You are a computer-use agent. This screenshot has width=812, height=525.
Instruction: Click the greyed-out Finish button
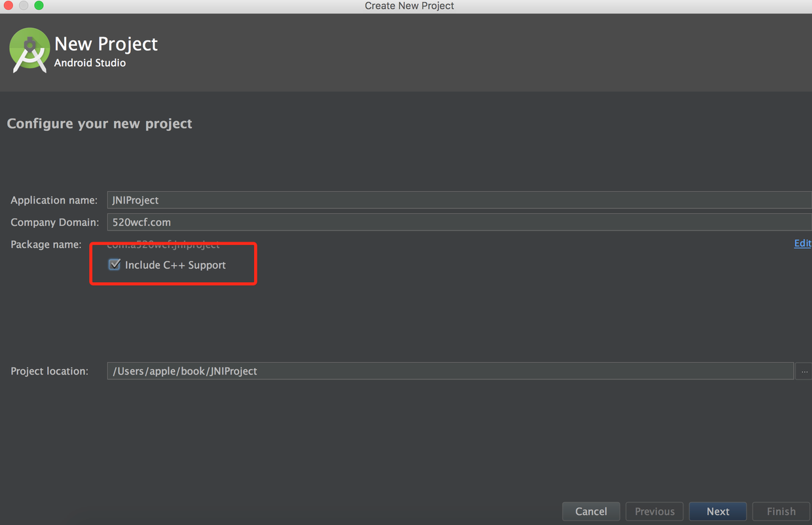click(x=781, y=511)
